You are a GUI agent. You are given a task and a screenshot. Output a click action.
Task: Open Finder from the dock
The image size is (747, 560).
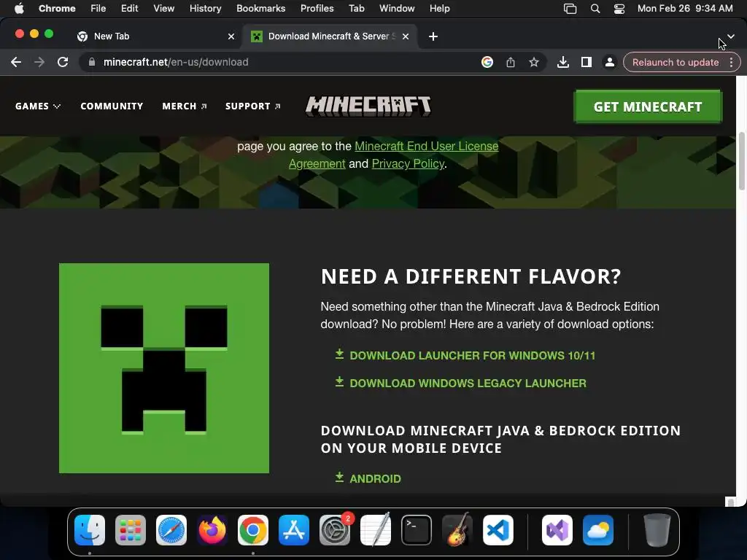pyautogui.click(x=90, y=530)
